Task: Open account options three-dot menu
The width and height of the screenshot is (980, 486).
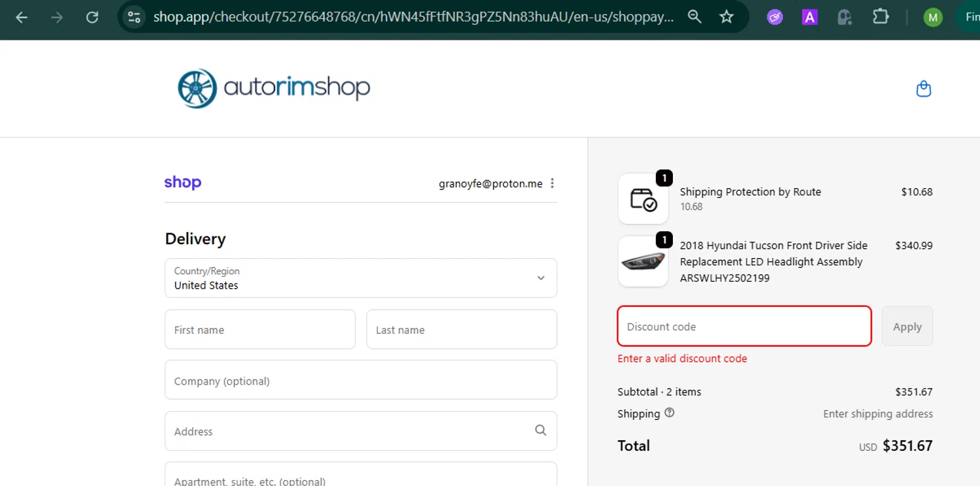Action: coord(552,184)
